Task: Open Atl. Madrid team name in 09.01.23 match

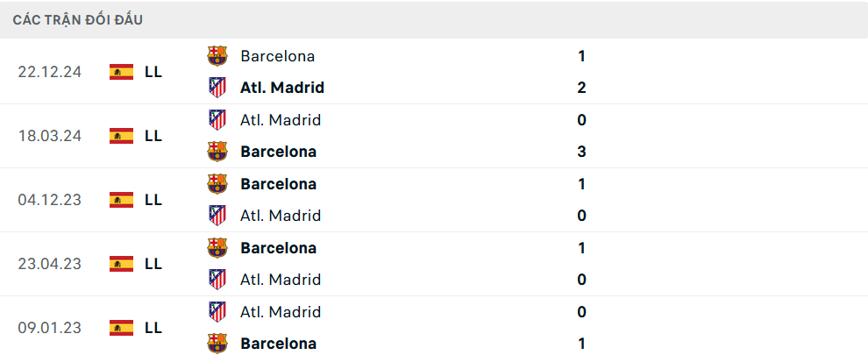Action: pyautogui.click(x=281, y=312)
